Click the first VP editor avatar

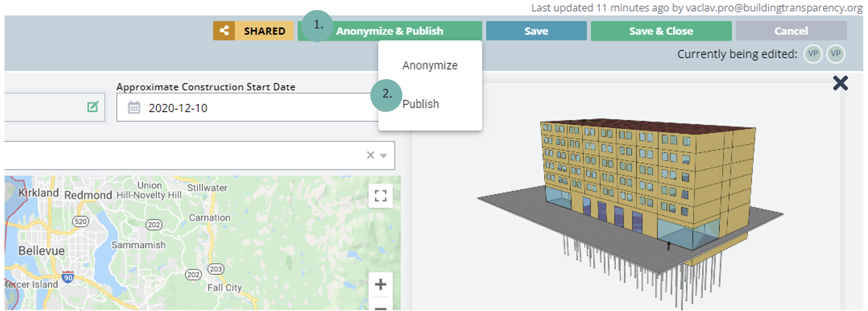[813, 54]
